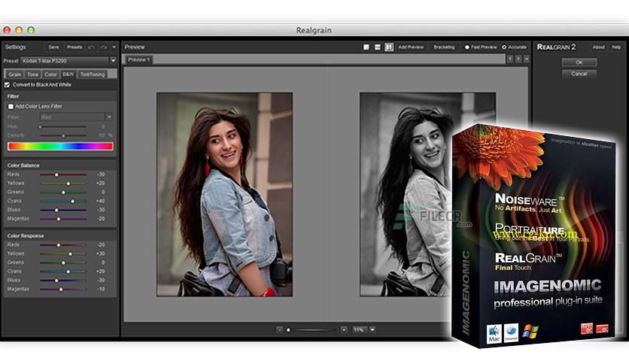This screenshot has height=364, width=629.
Task: Undo the last settings change
Action: point(91,47)
